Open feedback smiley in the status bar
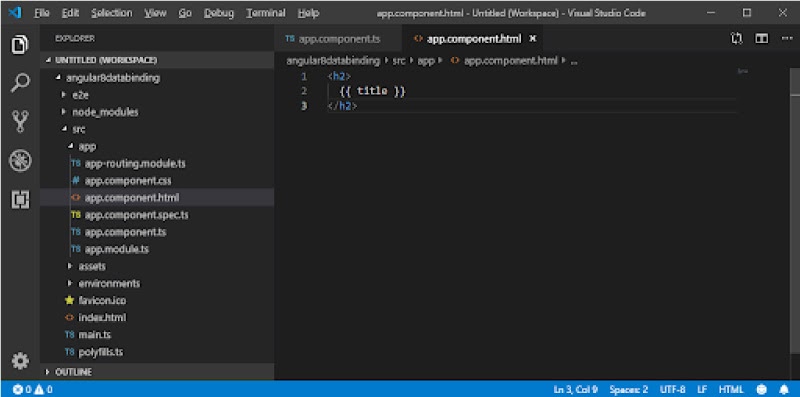This screenshot has height=397, width=800. [x=762, y=390]
